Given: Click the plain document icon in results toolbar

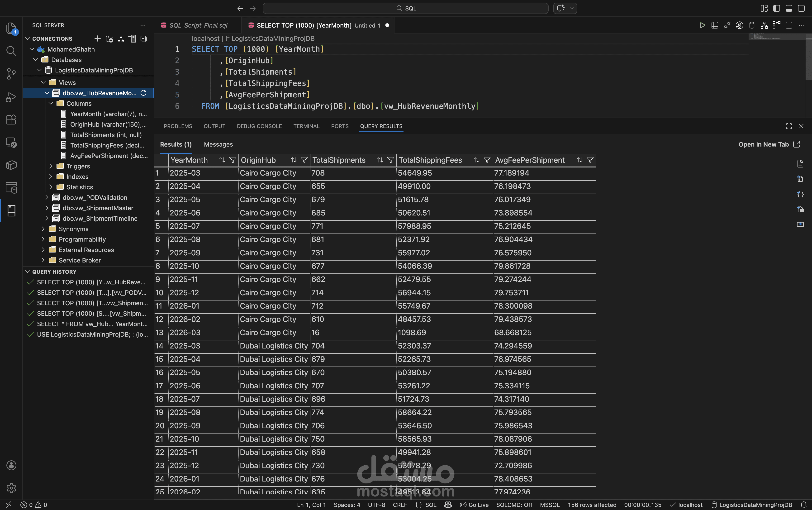Looking at the screenshot, I should point(800,164).
